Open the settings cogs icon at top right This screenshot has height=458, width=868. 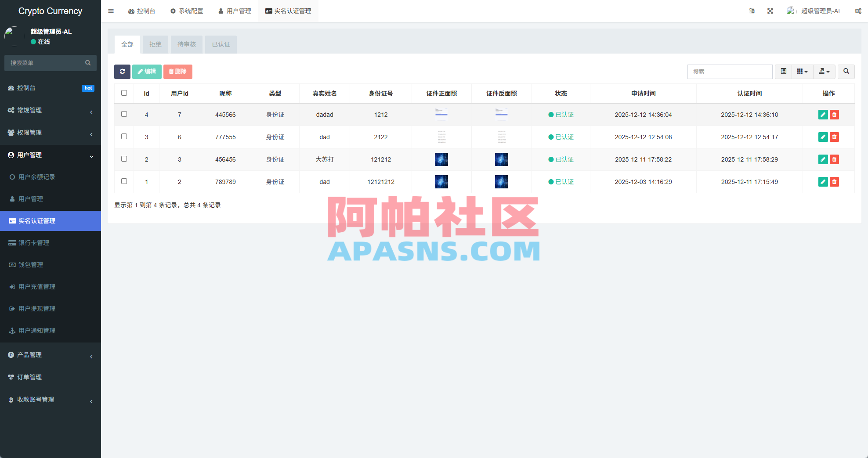[x=858, y=11]
